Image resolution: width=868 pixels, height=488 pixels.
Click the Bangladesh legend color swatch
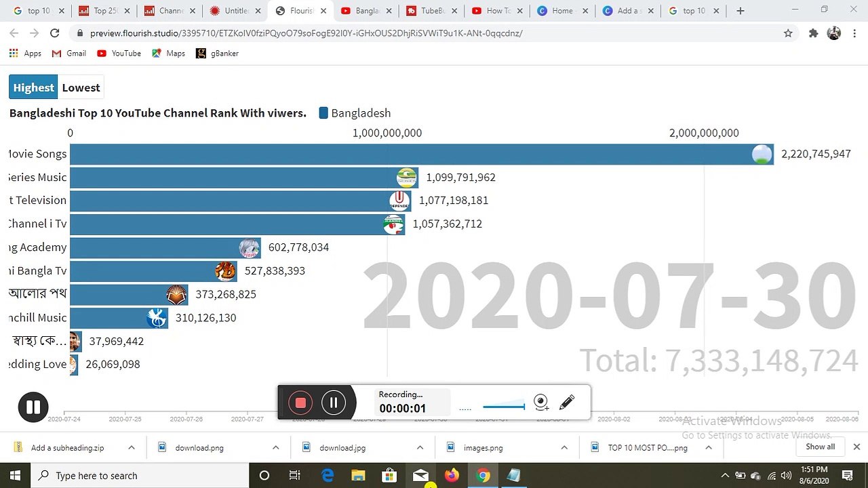click(323, 113)
